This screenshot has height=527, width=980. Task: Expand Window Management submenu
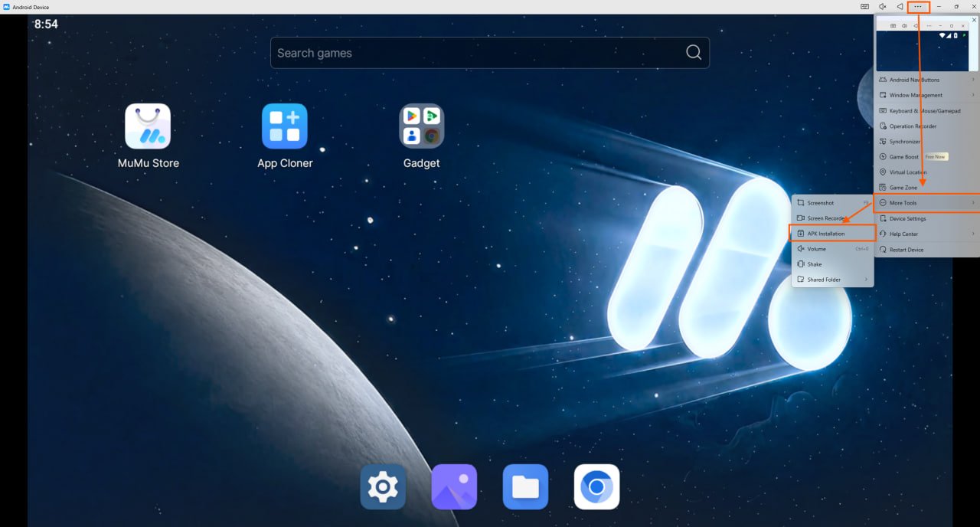click(927, 95)
